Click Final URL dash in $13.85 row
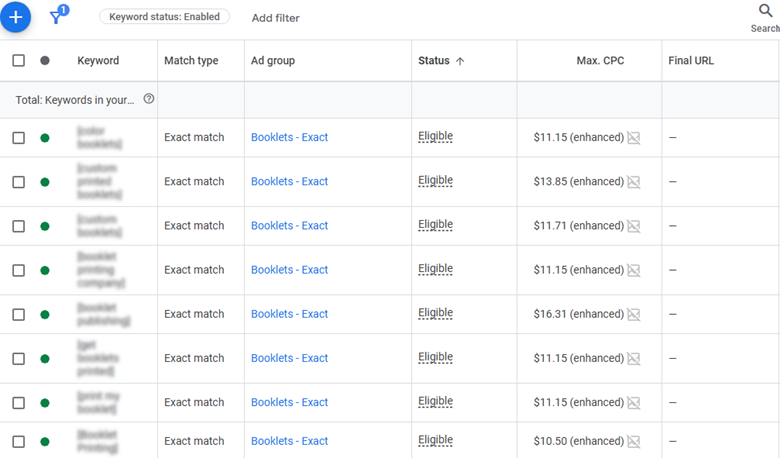 673,182
